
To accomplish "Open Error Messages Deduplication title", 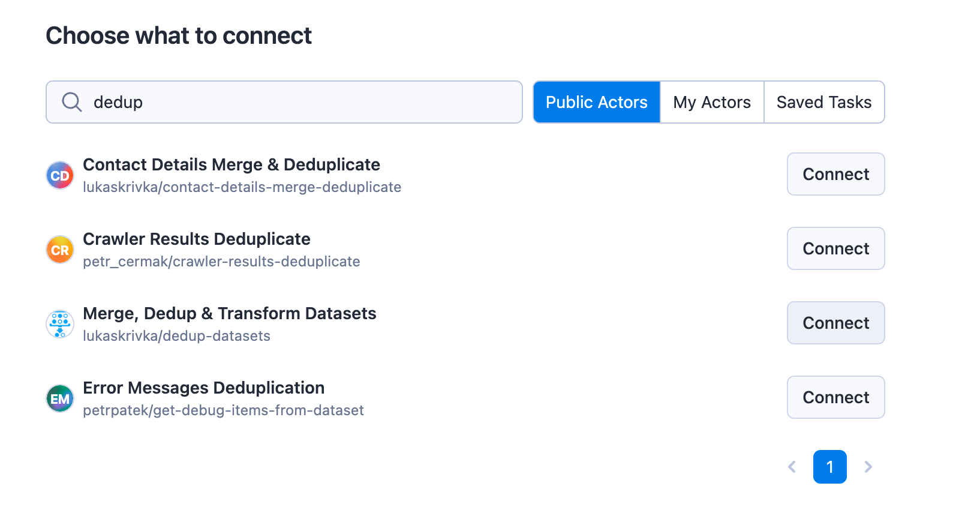I will click(204, 388).
